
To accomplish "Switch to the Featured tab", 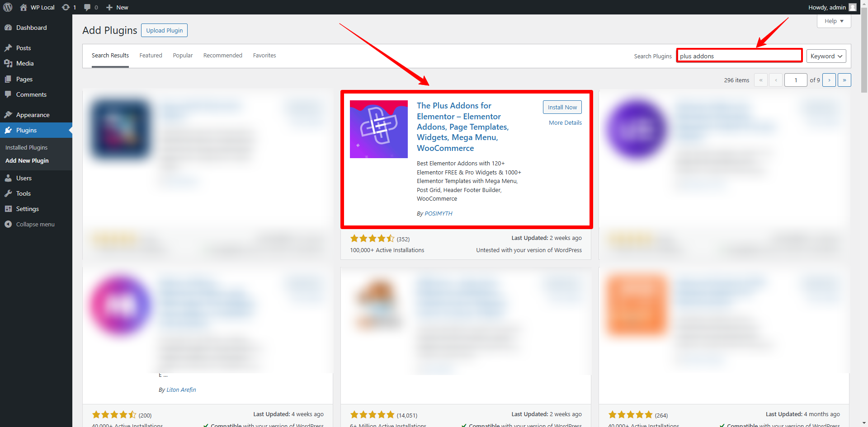I will pos(151,56).
